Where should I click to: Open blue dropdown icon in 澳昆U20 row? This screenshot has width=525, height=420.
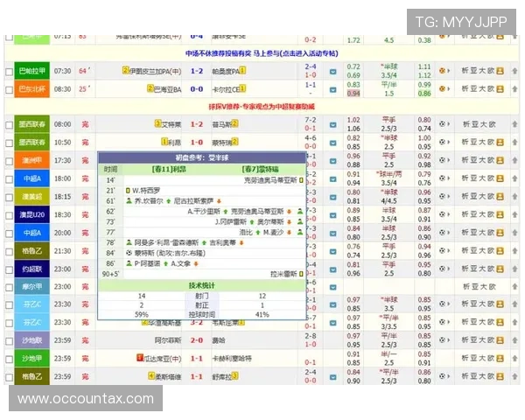point(332,215)
